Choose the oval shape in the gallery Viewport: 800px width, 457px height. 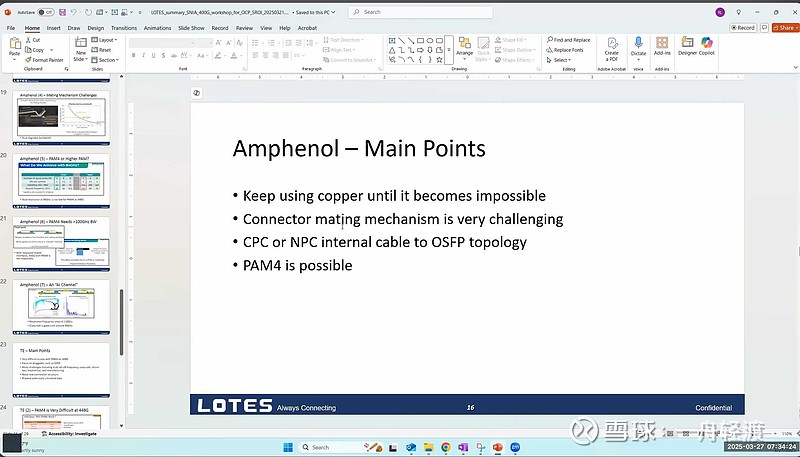click(x=430, y=40)
